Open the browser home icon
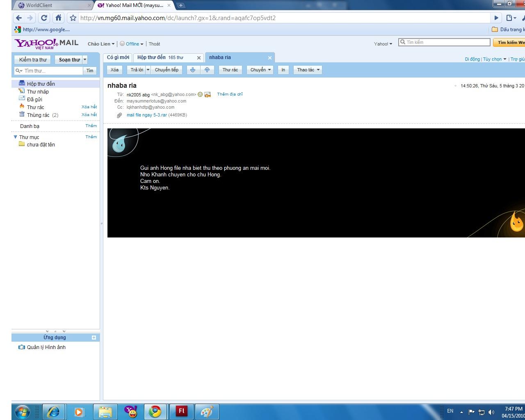The height and width of the screenshot is (420, 525). 58,18
